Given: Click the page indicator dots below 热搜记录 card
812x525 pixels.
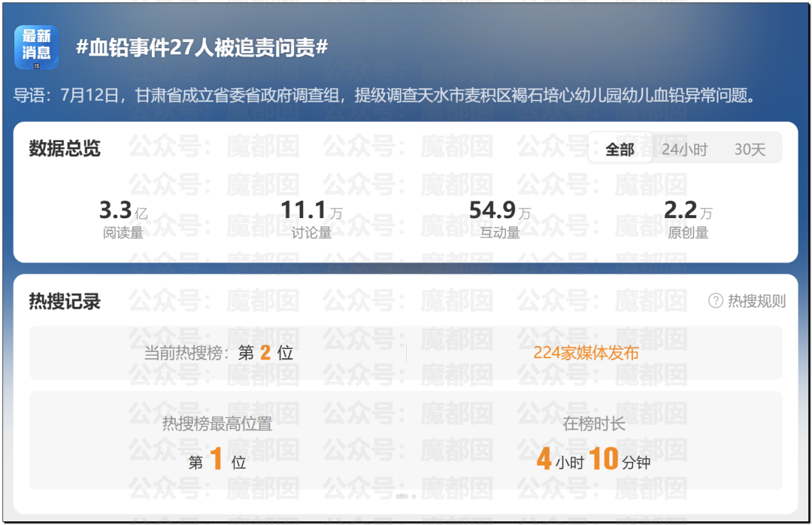Looking at the screenshot, I should pos(406,496).
